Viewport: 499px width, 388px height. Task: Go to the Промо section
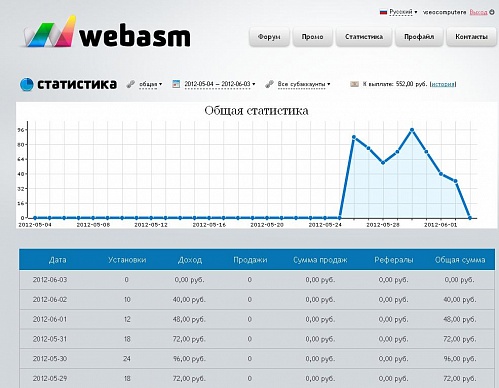(312, 37)
